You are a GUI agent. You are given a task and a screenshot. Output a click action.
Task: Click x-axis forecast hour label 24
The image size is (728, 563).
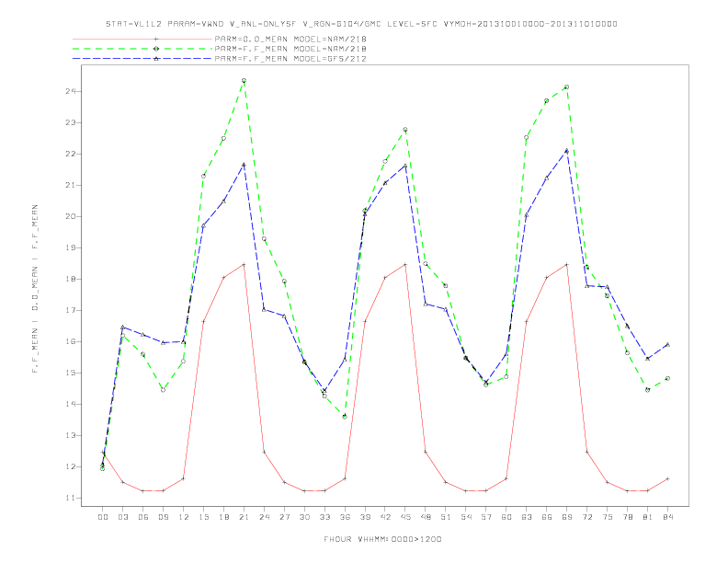(x=264, y=517)
